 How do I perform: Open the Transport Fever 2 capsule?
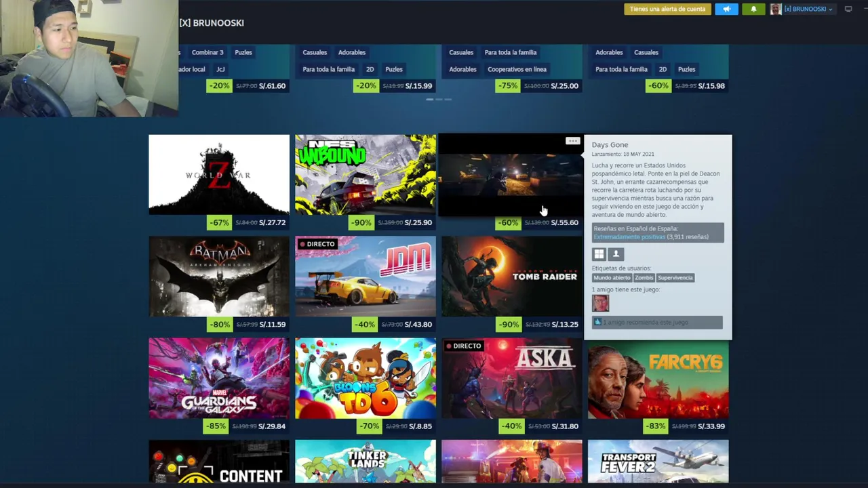[x=658, y=462]
